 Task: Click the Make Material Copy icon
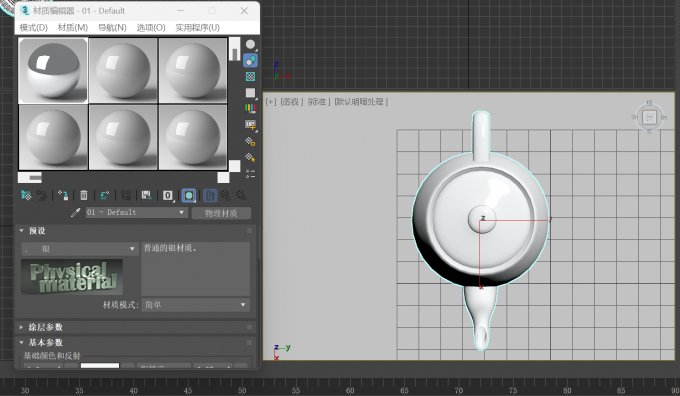pos(105,195)
